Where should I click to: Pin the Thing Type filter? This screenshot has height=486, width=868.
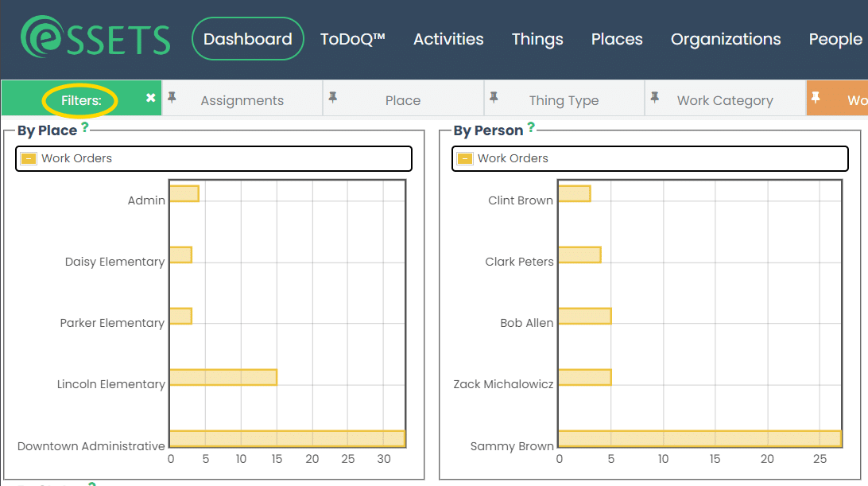pos(494,98)
